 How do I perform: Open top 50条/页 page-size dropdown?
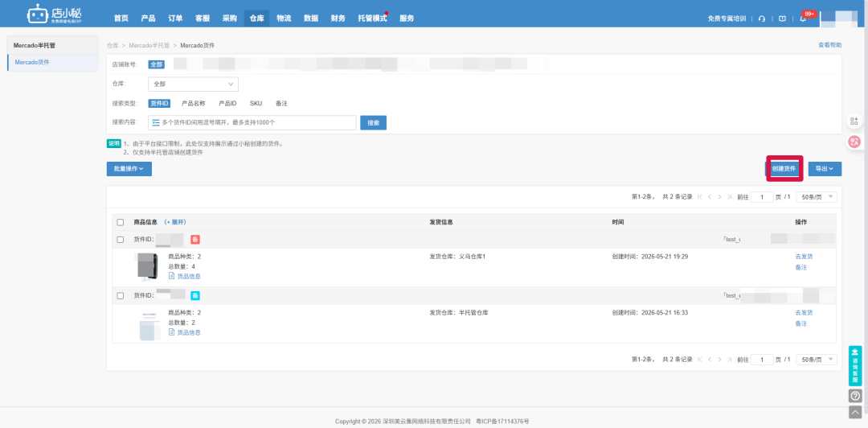pyautogui.click(x=817, y=197)
